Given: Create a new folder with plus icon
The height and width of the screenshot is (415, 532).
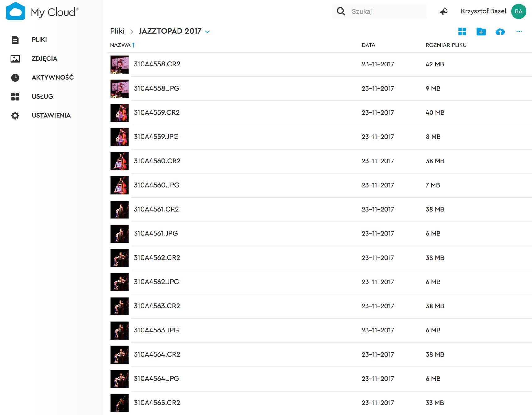Looking at the screenshot, I should 481,31.
